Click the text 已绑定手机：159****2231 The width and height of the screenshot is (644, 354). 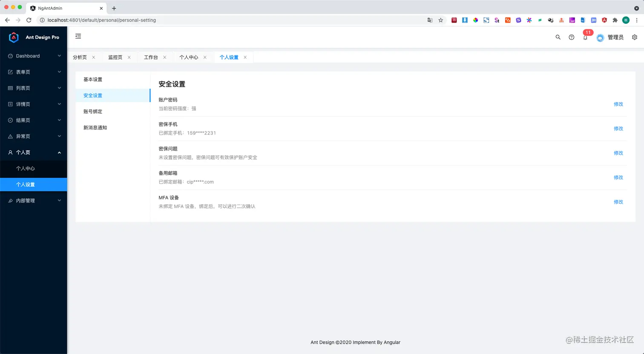pyautogui.click(x=187, y=133)
